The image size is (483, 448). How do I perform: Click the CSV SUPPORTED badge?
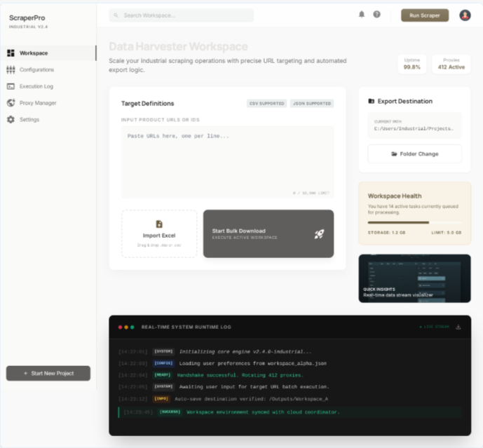[x=267, y=104]
